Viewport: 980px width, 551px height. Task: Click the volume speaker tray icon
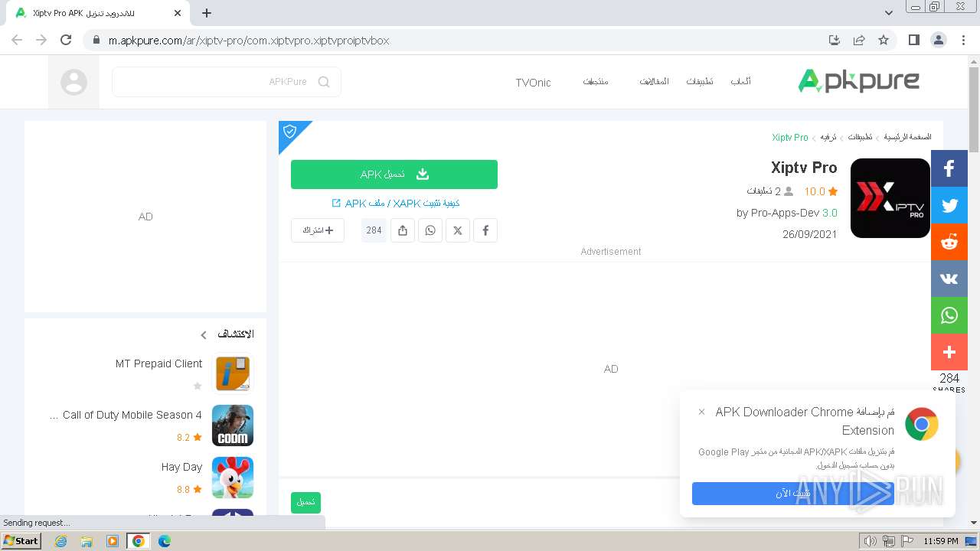coord(871,541)
